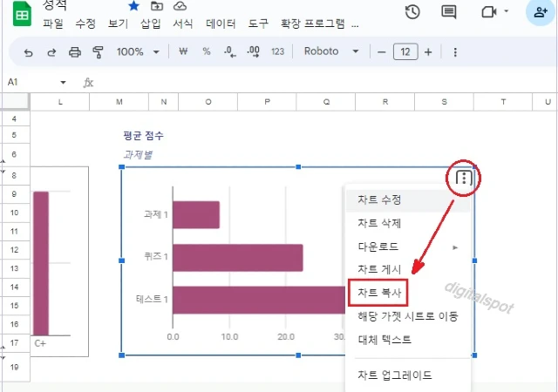Choose 차트 업그레이드 from chart menu
This screenshot has height=392, width=558.
pos(408,375)
